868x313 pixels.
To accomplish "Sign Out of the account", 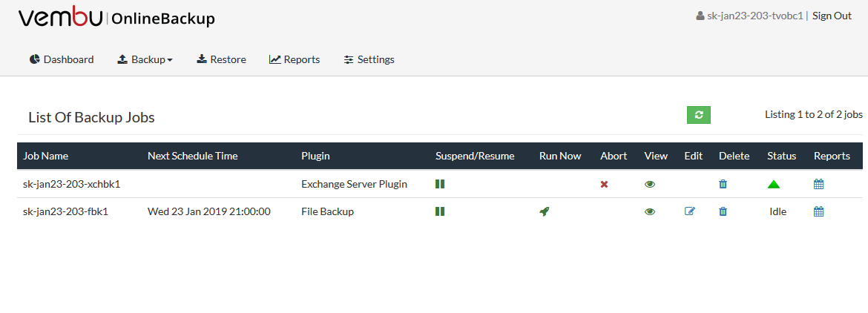I will (x=832, y=16).
